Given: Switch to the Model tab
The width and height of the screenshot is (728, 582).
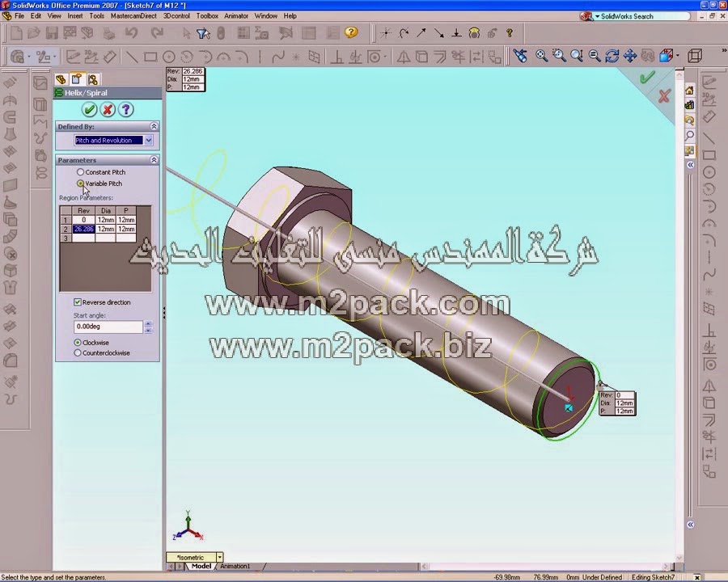Looking at the screenshot, I should (x=201, y=566).
